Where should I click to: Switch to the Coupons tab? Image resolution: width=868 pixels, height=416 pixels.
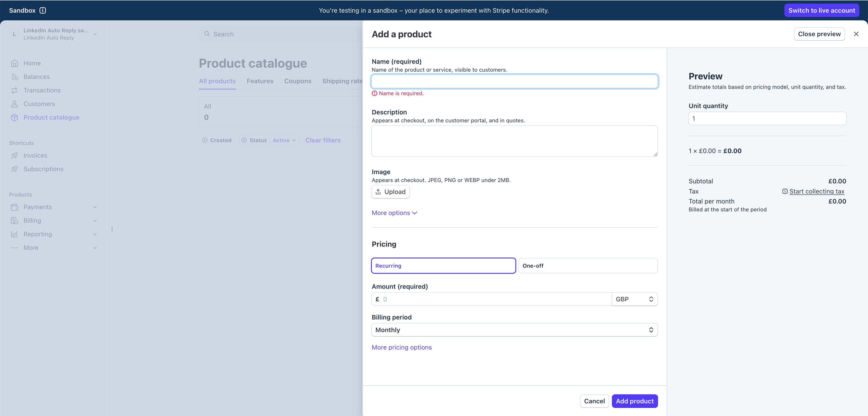click(x=297, y=81)
